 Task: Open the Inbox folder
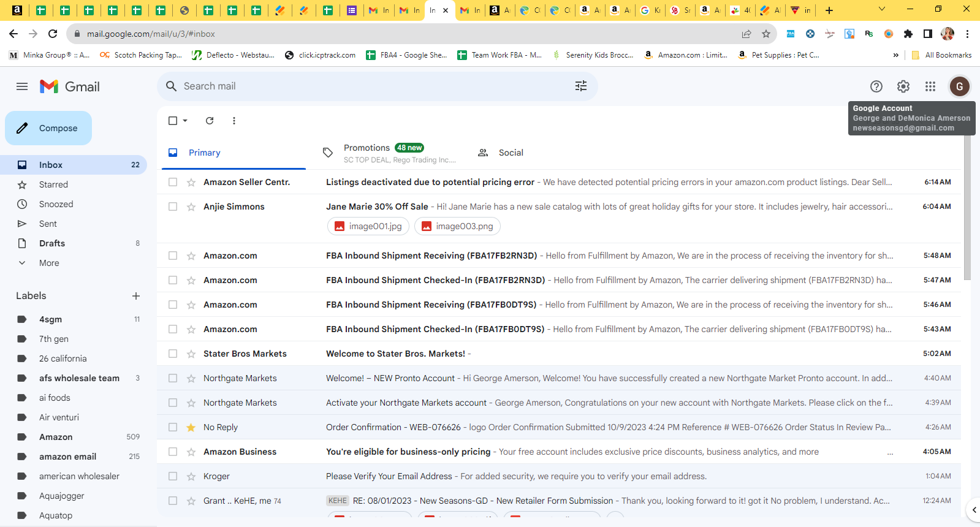click(74, 165)
